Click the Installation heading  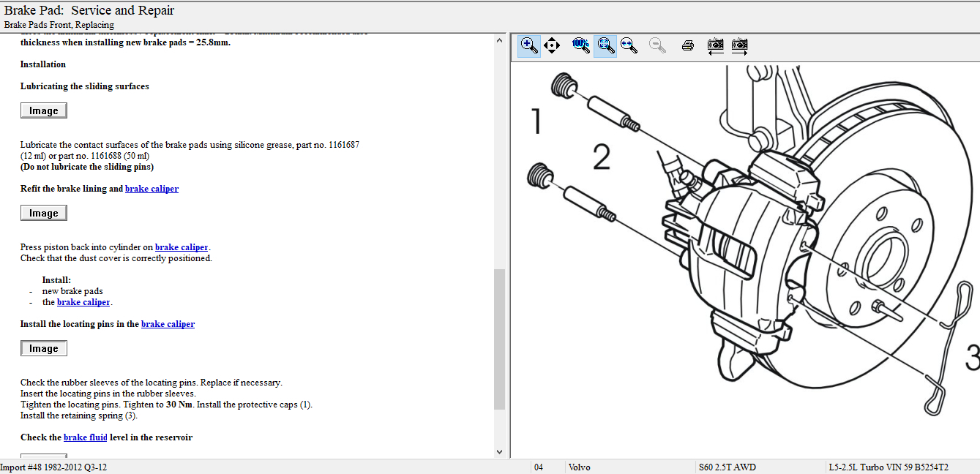43,64
